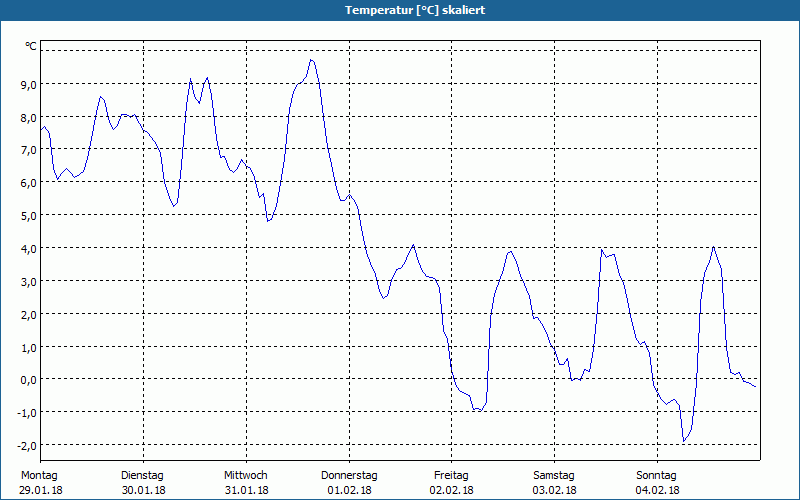The image size is (800, 500).
Task: Click the Donnerstag day label
Action: pyautogui.click(x=349, y=476)
